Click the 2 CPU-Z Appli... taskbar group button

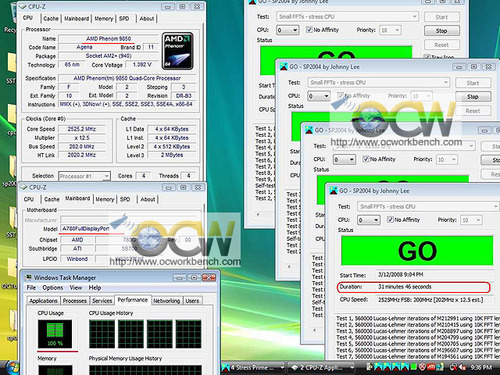(321, 367)
